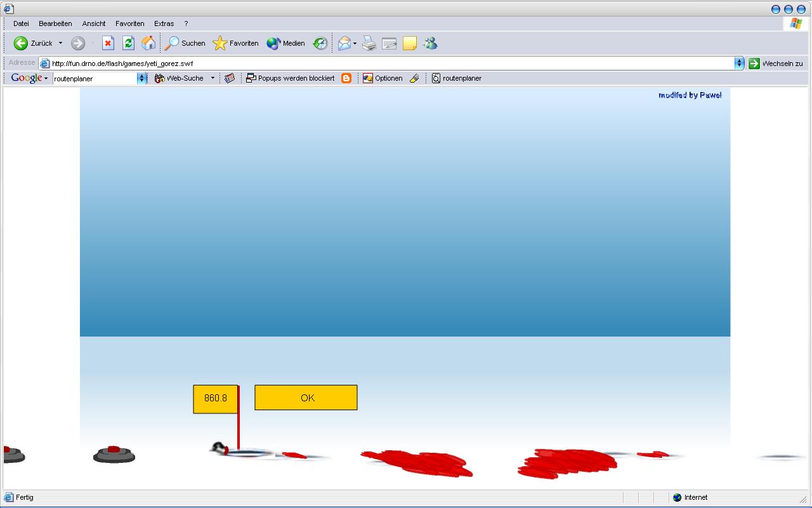Click the Wechseln zu go button
The height and width of the screenshot is (508, 812).
(x=776, y=63)
